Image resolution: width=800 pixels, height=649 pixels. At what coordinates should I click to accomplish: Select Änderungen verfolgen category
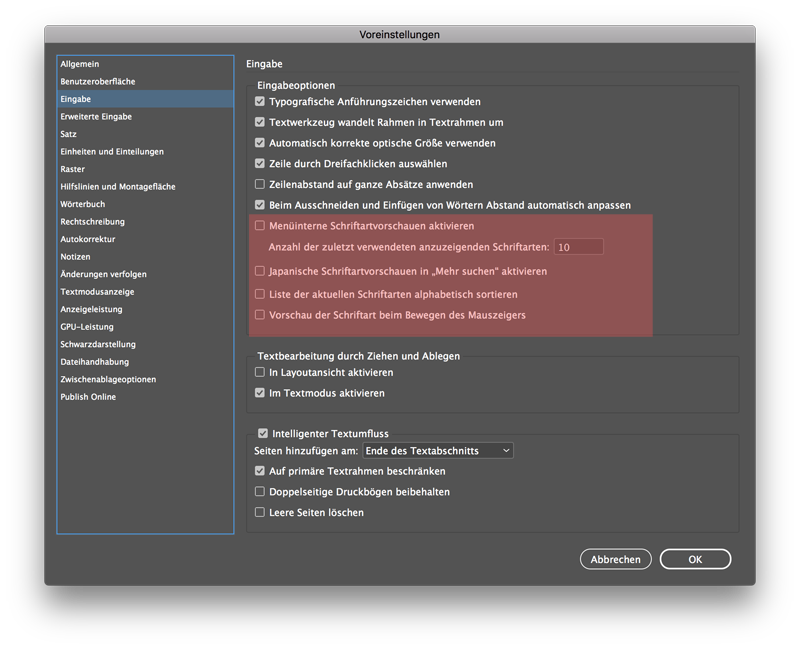tap(145, 274)
